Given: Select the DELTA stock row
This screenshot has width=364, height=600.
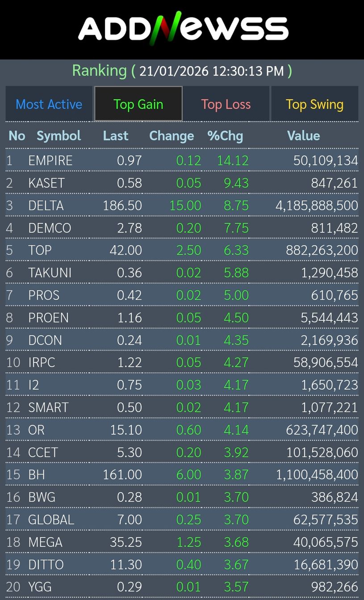Looking at the screenshot, I should (x=46, y=206).
